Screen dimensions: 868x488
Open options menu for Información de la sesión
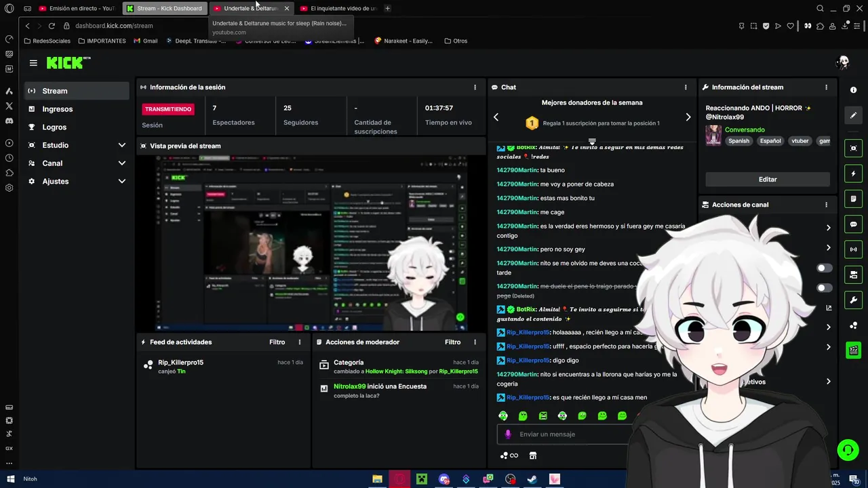(475, 87)
